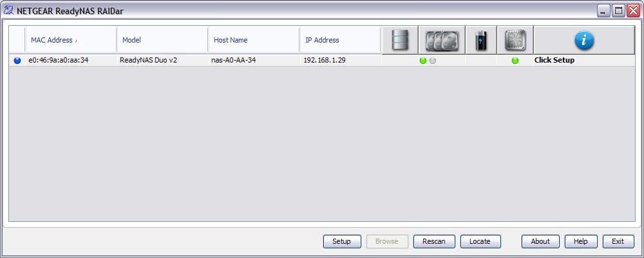644x258 pixels.
Task: Click the Help button
Action: click(x=580, y=241)
